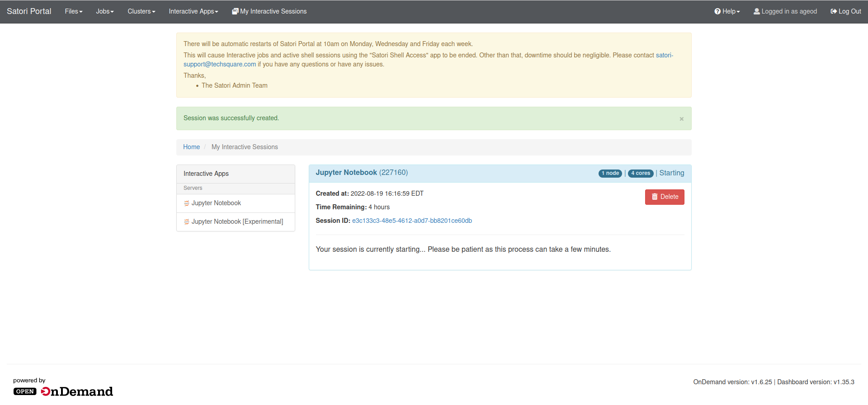Go to My Interactive Sessions in navbar
Screen dimensions: 868x405
[x=269, y=11]
